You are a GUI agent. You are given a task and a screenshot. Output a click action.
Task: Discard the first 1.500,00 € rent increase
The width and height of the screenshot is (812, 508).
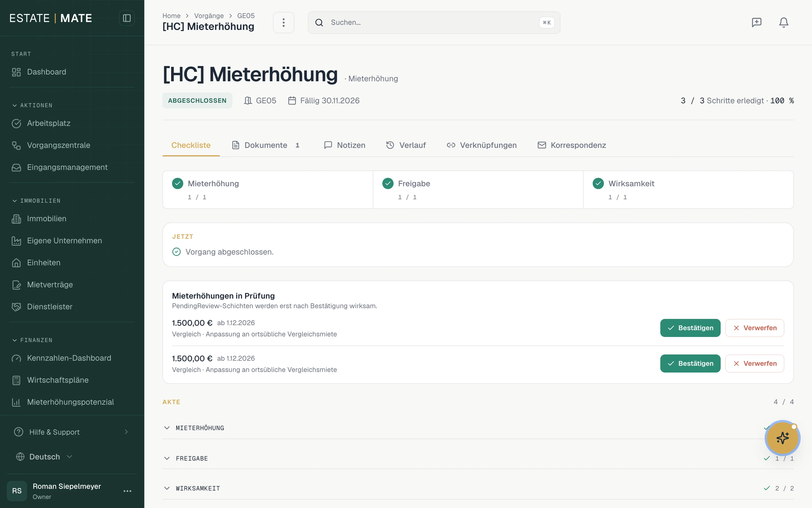(x=754, y=328)
